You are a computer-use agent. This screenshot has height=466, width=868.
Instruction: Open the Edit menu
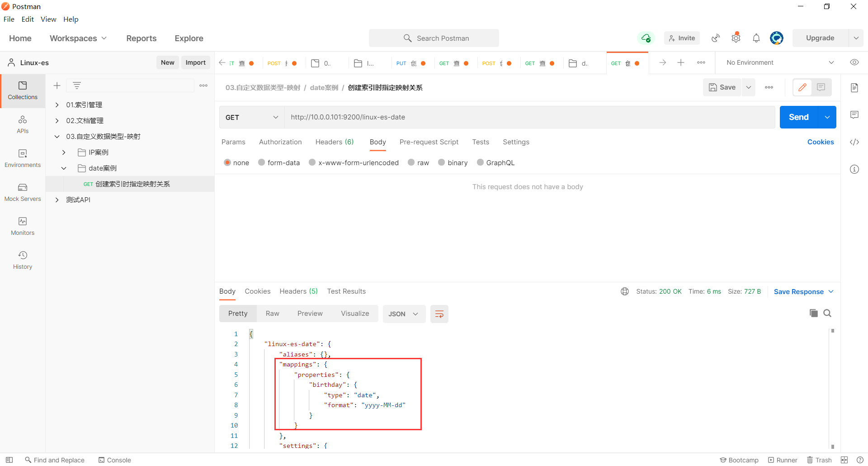(x=28, y=19)
